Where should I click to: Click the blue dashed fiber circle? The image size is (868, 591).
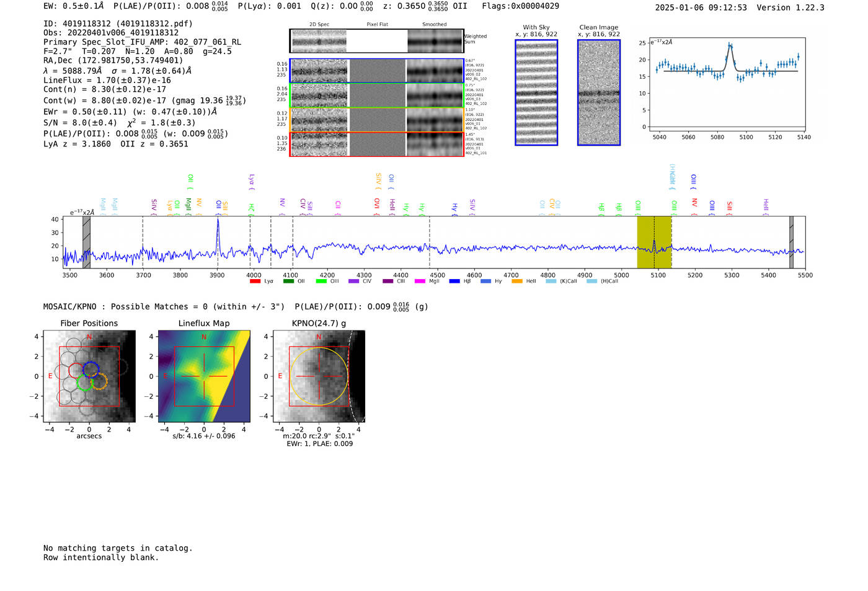coord(91,370)
